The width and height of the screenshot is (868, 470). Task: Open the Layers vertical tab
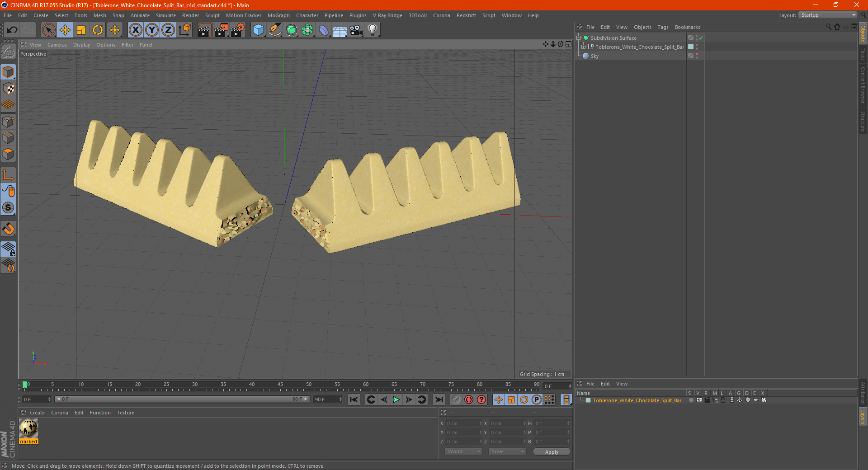863,417
